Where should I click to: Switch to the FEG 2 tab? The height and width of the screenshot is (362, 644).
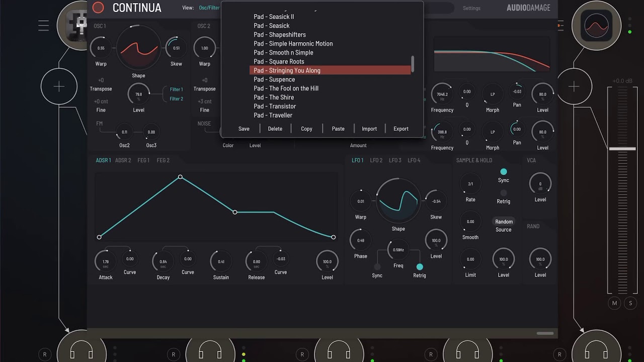pyautogui.click(x=163, y=160)
